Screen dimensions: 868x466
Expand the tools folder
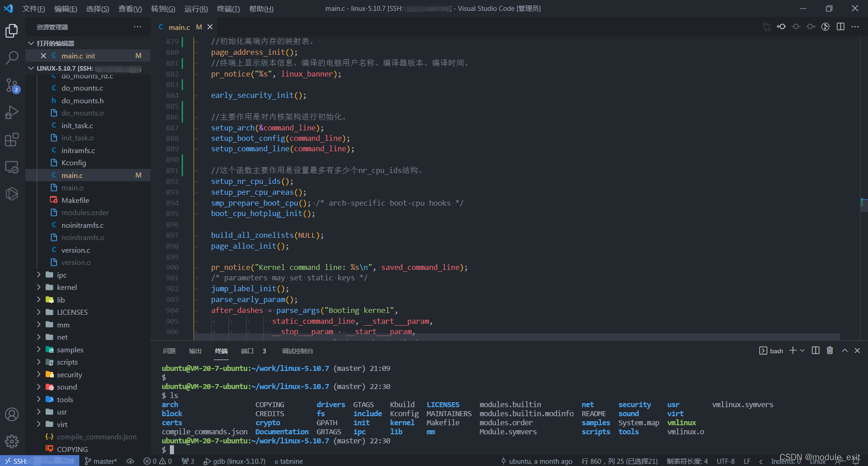click(88, 399)
